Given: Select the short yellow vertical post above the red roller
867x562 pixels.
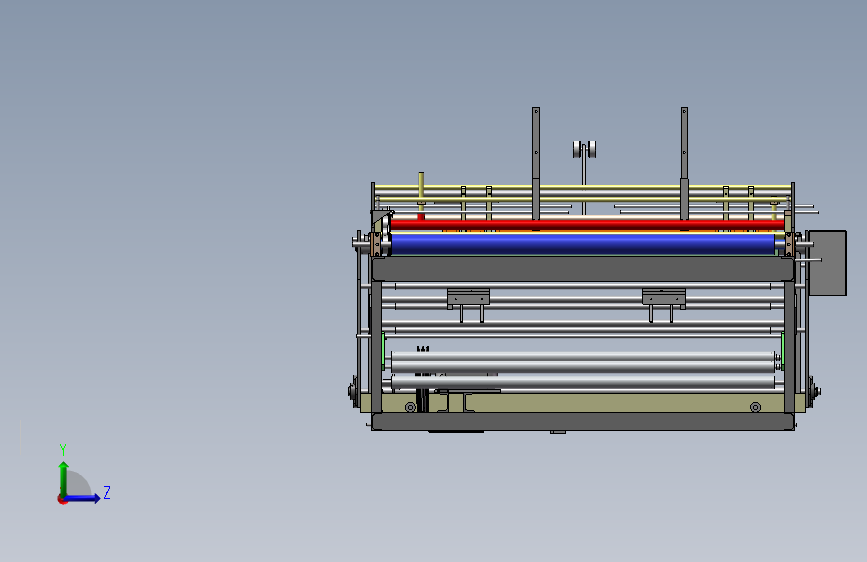Looking at the screenshot, I should pos(421,194).
